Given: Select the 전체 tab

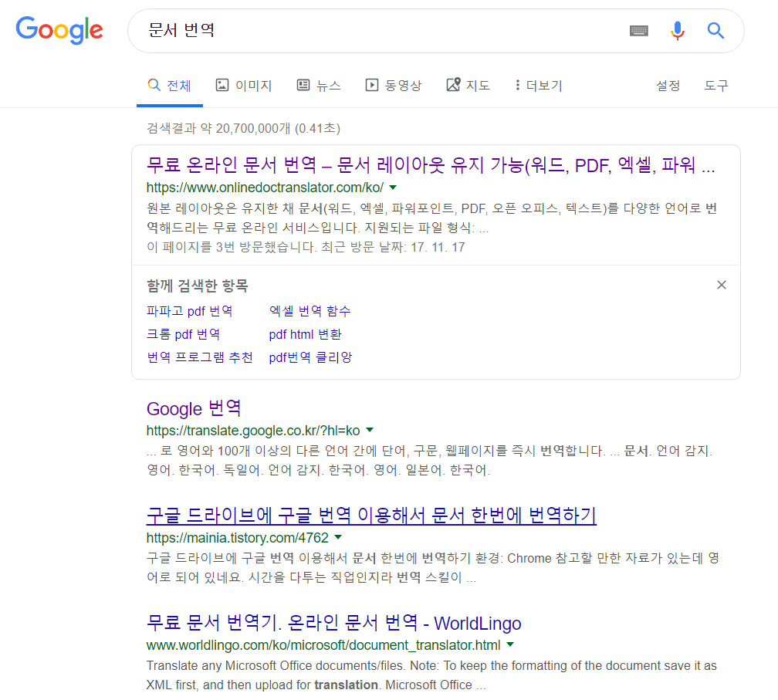Looking at the screenshot, I should pyautogui.click(x=170, y=86).
